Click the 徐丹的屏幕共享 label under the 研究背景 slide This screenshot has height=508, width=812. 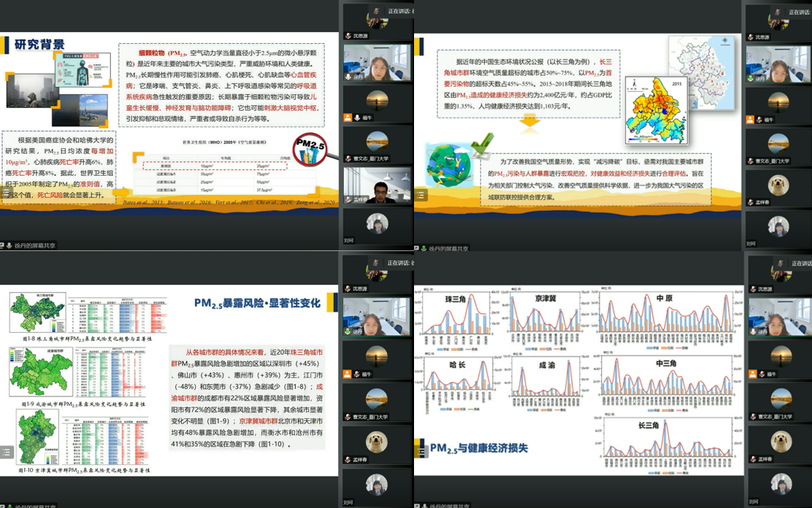35,245
